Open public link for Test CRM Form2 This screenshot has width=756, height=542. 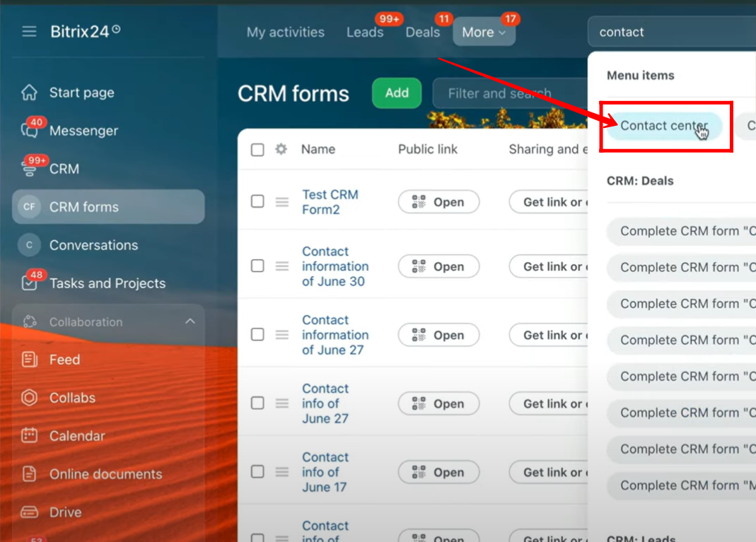(x=438, y=202)
